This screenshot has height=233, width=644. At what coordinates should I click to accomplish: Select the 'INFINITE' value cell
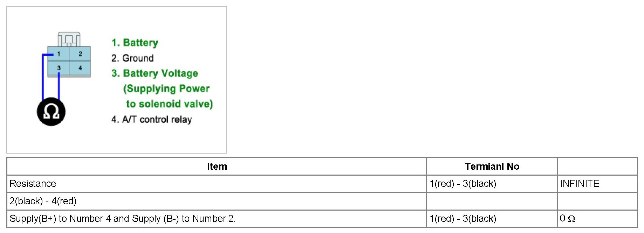click(x=597, y=184)
